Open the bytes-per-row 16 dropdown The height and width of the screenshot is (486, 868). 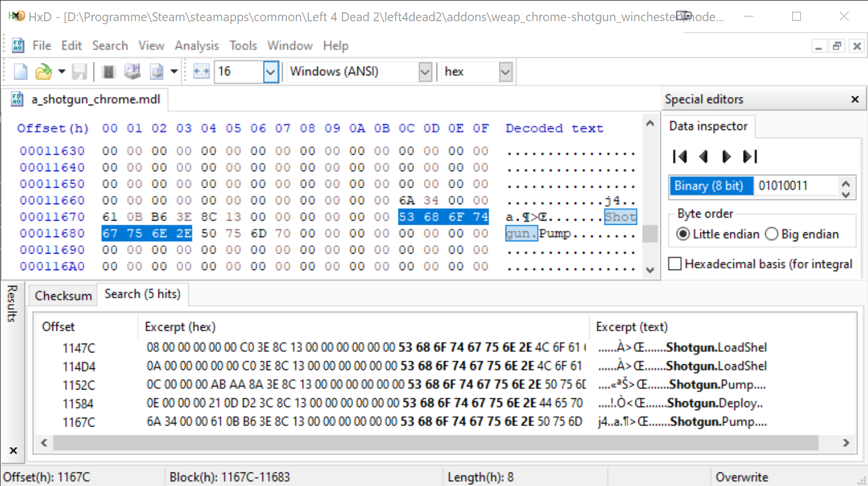[x=270, y=72]
